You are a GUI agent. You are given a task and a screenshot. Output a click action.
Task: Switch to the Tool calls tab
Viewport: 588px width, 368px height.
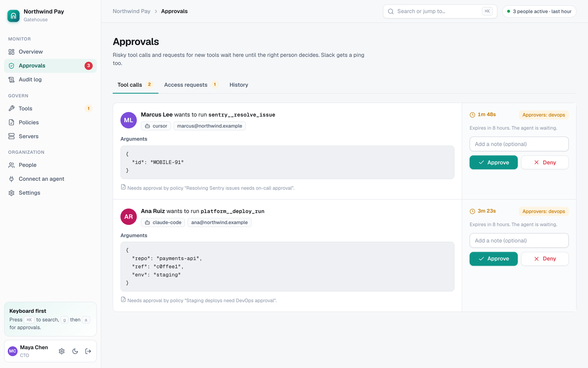pos(135,85)
